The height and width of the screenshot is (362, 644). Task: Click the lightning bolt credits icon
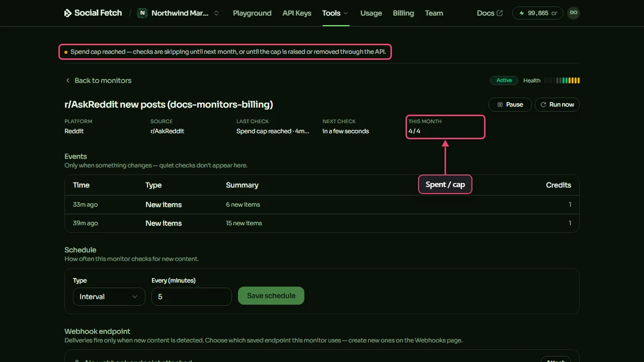click(522, 13)
